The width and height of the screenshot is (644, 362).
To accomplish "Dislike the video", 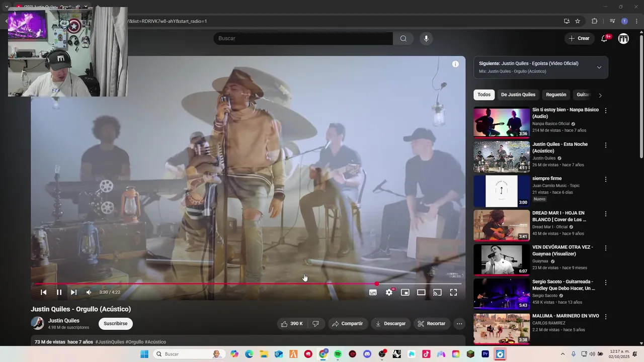I will coord(316,324).
